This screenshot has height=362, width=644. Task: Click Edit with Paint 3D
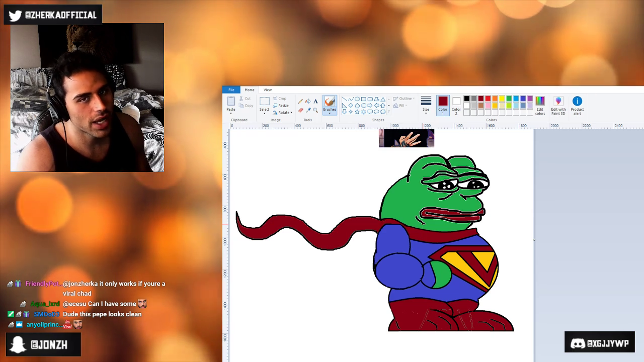pyautogui.click(x=558, y=106)
